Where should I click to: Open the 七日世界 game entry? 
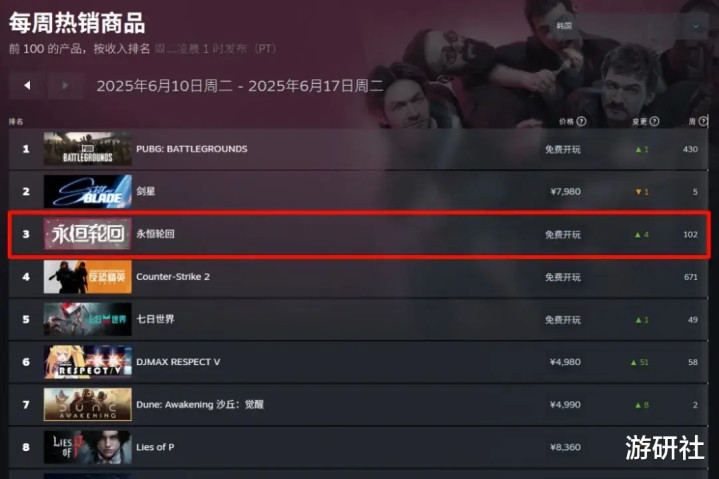tap(358, 319)
